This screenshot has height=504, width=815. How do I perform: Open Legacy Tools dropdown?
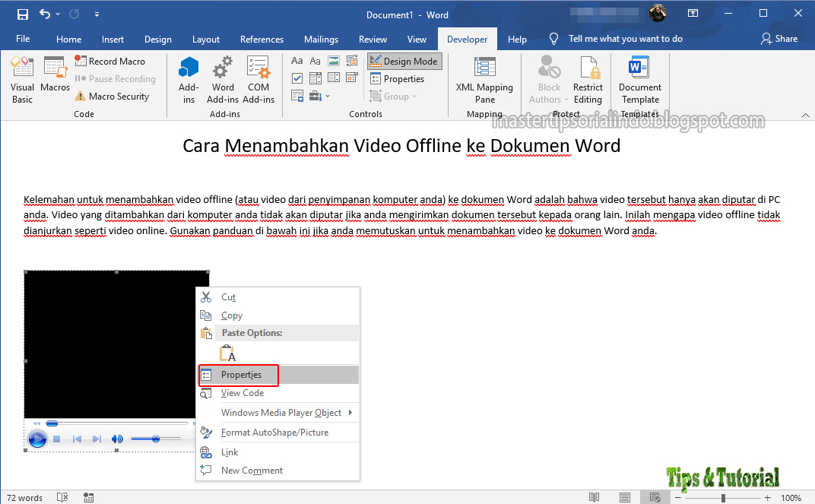click(x=319, y=96)
